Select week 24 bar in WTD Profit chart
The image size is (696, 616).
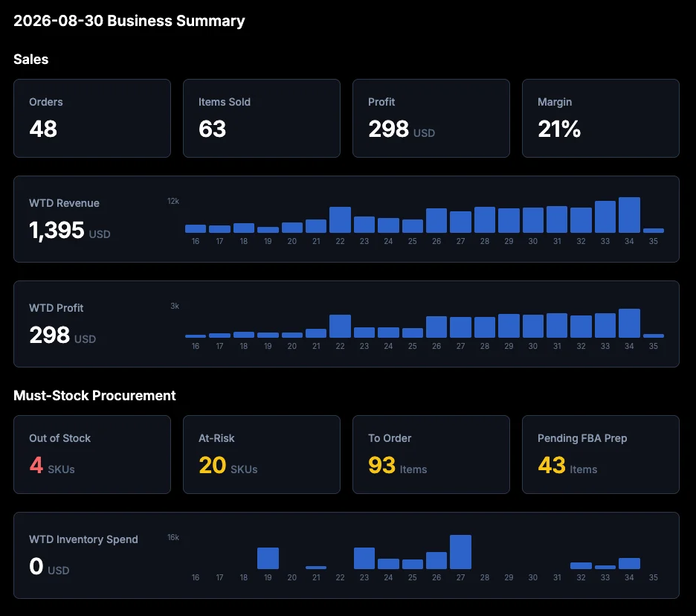point(388,333)
